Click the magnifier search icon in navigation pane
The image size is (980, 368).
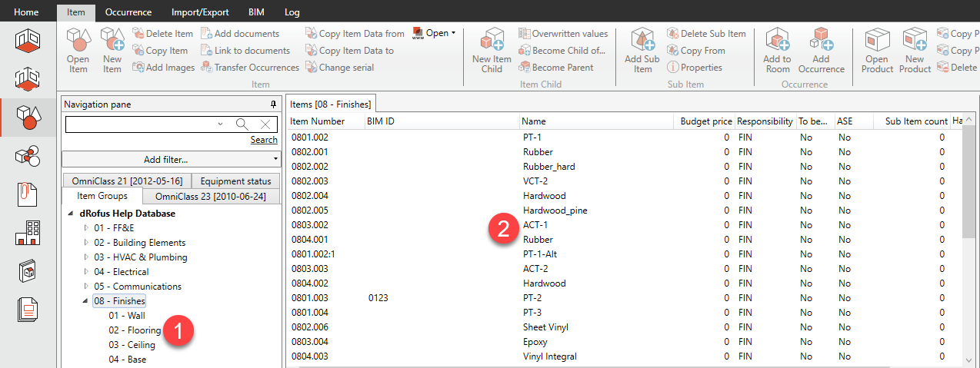(x=242, y=124)
